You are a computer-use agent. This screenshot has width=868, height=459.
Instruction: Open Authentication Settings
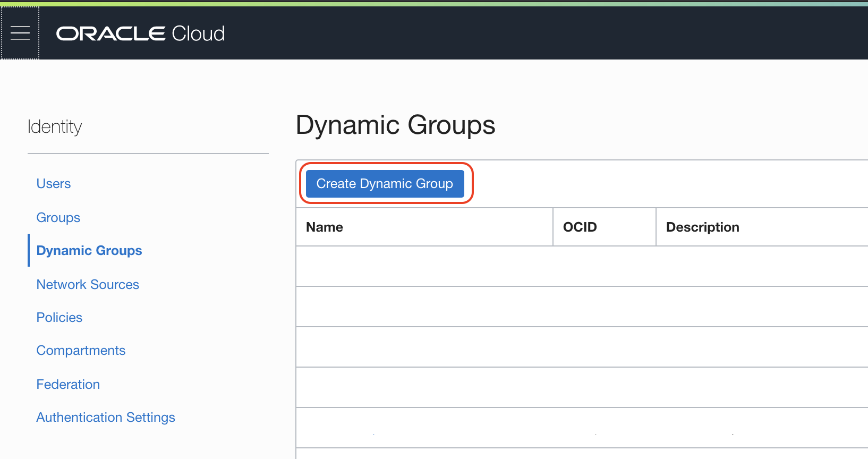[106, 418]
